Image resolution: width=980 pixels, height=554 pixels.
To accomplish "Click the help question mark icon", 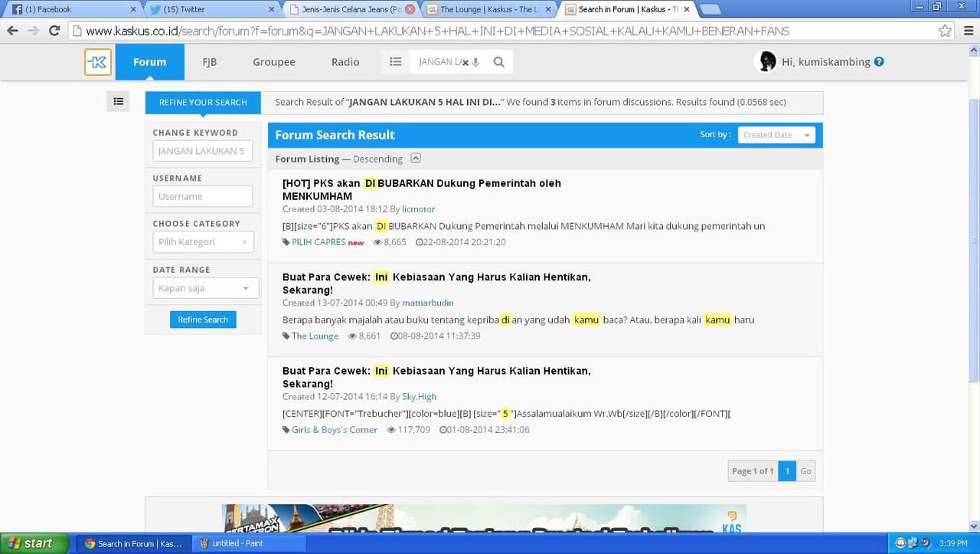I will point(879,62).
